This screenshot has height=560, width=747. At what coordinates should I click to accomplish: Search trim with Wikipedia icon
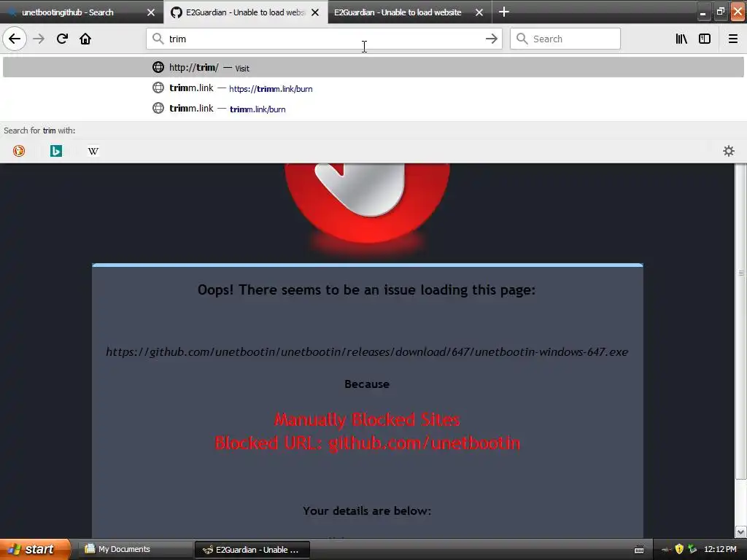pyautogui.click(x=93, y=151)
